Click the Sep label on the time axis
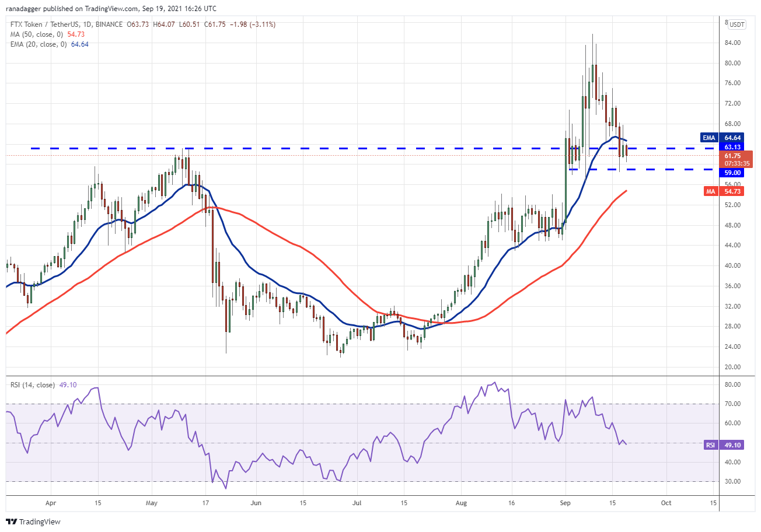This screenshot has height=532, width=761. 565,502
